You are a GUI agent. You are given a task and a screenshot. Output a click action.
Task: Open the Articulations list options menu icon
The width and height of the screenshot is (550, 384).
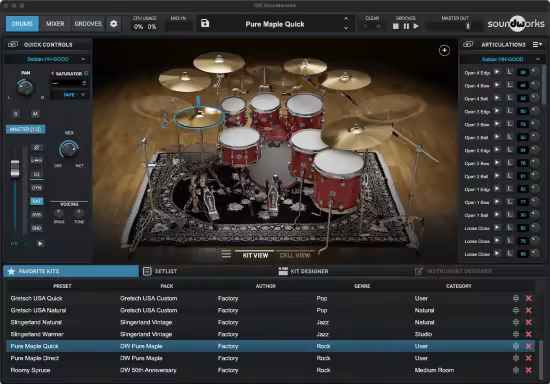pos(537,45)
